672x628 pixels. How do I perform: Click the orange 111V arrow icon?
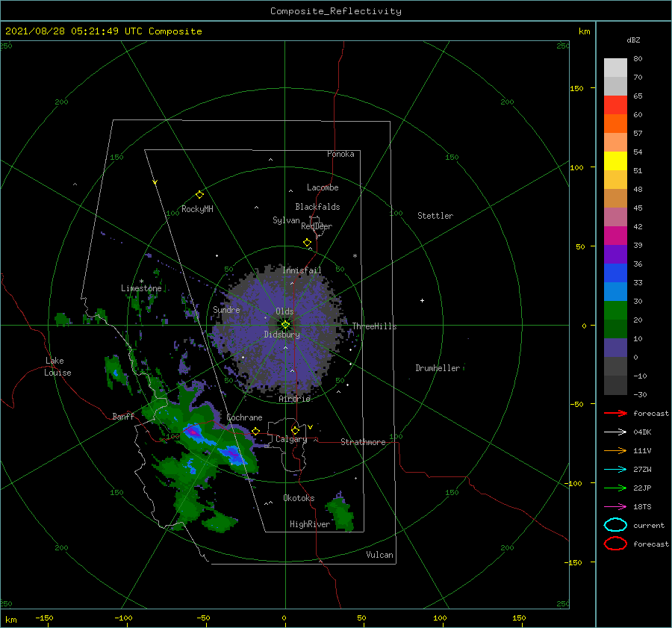tap(615, 450)
